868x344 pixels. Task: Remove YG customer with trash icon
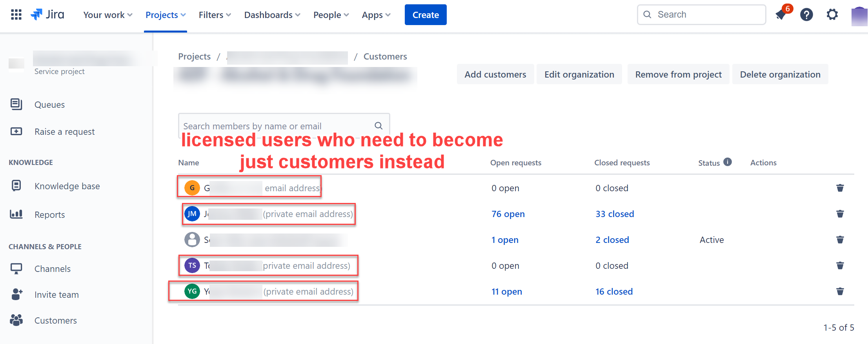[x=840, y=291]
